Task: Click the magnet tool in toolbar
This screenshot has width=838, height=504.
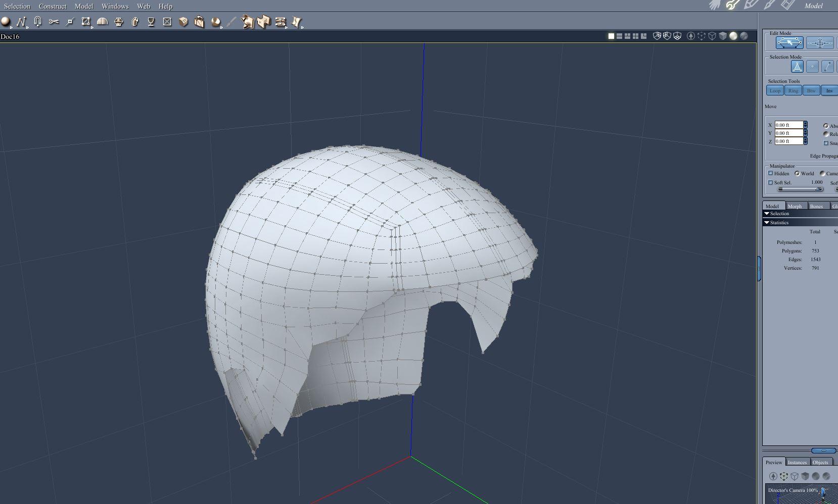Action: [x=37, y=21]
